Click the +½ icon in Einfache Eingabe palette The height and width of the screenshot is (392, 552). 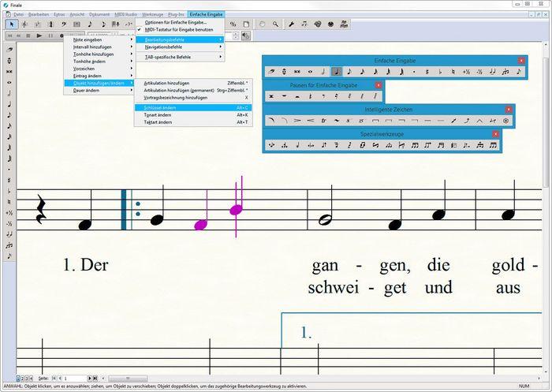pyautogui.click(x=466, y=72)
